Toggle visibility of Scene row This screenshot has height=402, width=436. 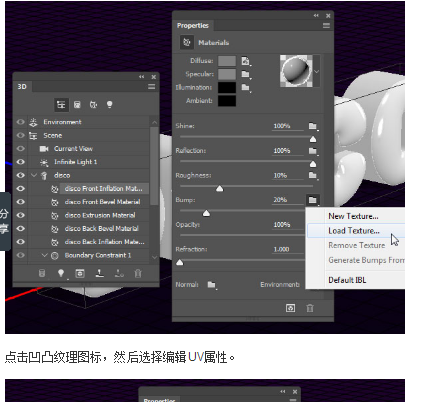click(21, 135)
